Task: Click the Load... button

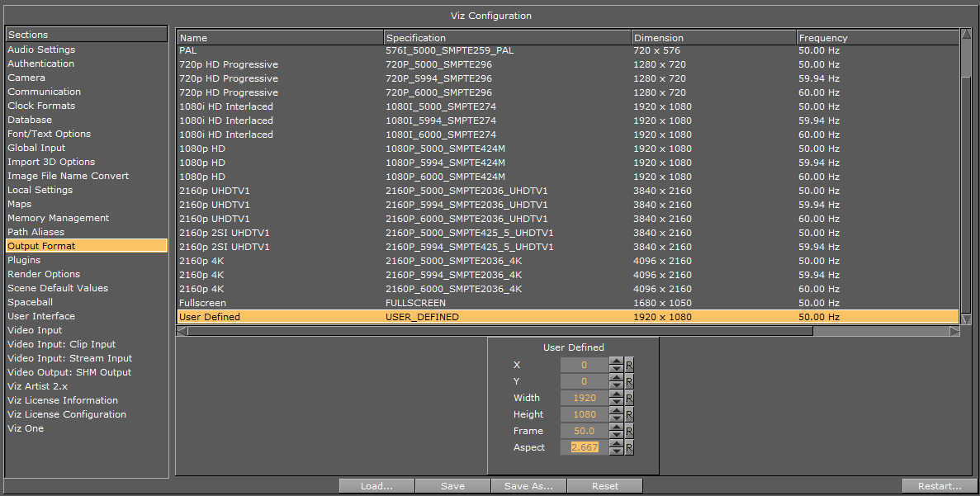Action: coord(376,486)
